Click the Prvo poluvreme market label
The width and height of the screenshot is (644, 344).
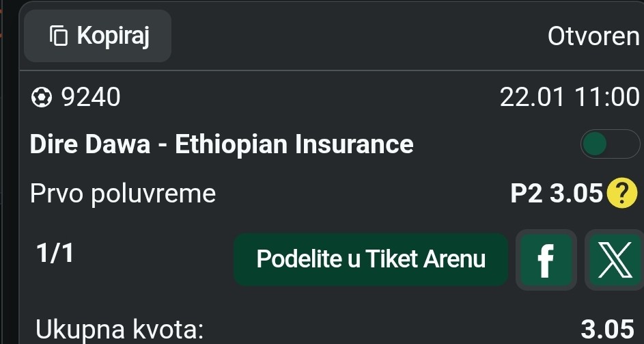pyautogui.click(x=123, y=194)
